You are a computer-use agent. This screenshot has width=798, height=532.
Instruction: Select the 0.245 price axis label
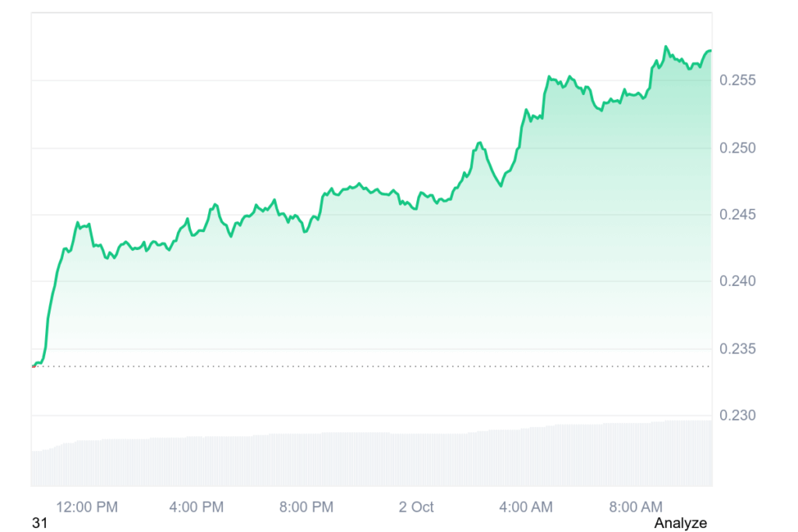736,214
